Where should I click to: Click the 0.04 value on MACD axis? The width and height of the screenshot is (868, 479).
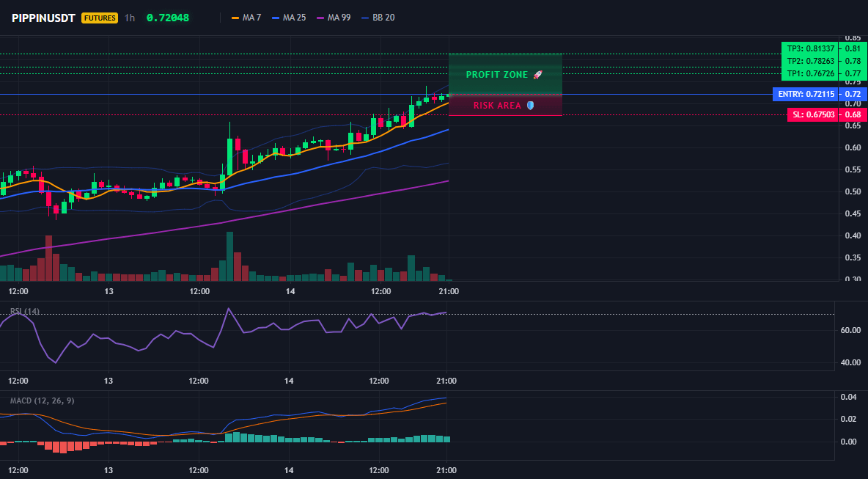849,397
